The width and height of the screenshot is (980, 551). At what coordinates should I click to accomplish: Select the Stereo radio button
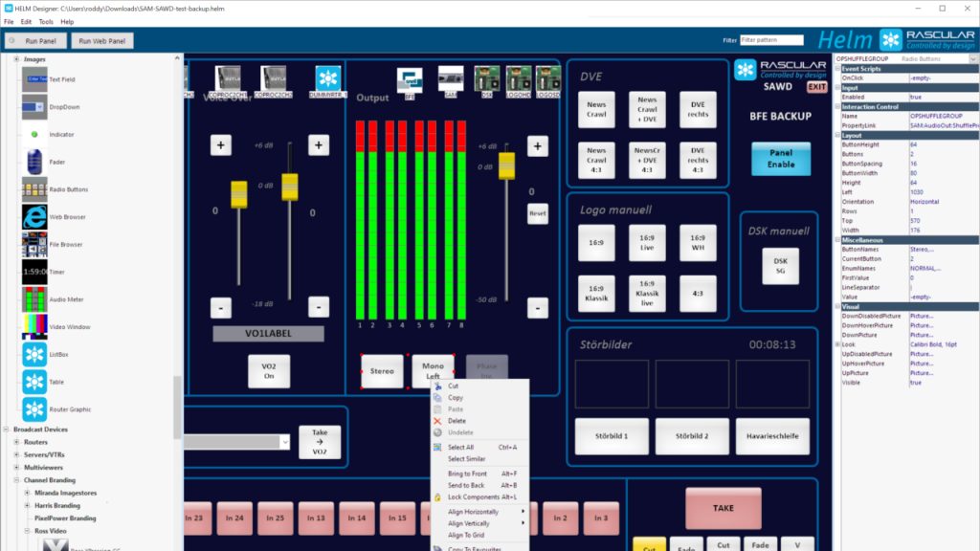click(x=382, y=371)
